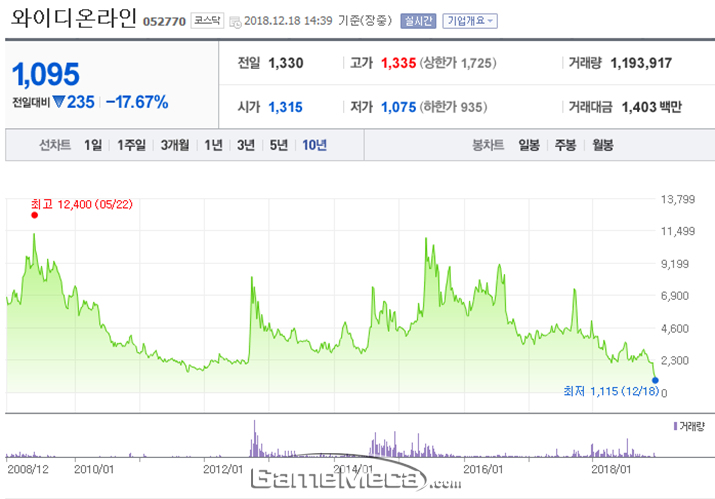The height and width of the screenshot is (499, 715).
Task: Click the 거래량 value 1,193,917
Action: point(641,63)
